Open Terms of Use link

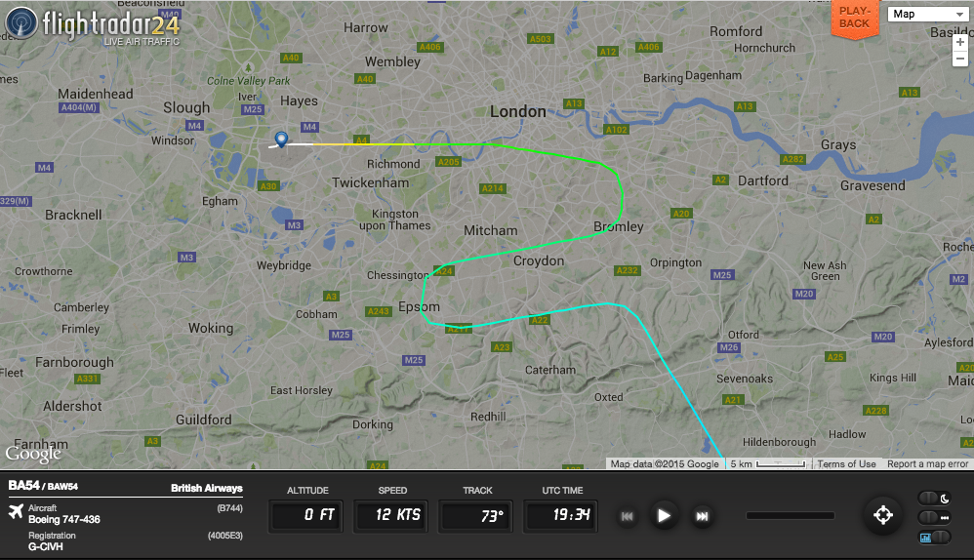click(846, 463)
